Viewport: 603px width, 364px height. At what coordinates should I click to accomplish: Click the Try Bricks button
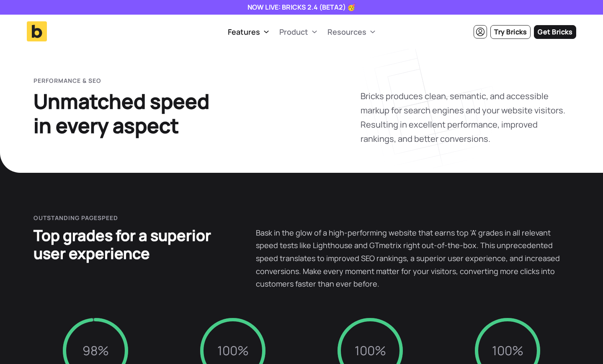coord(510,32)
